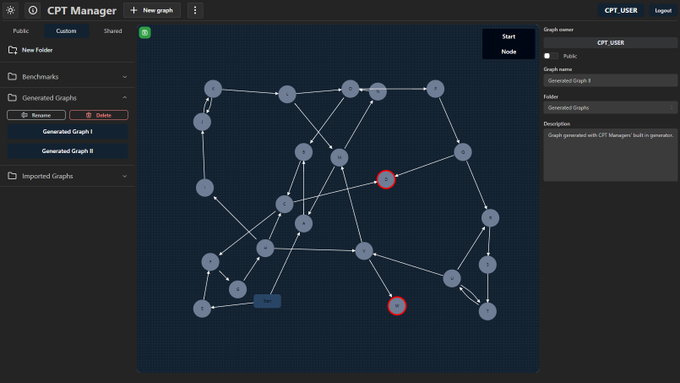This screenshot has height=383, width=680.
Task: Switch to the Custom tab
Action: pos(66,31)
